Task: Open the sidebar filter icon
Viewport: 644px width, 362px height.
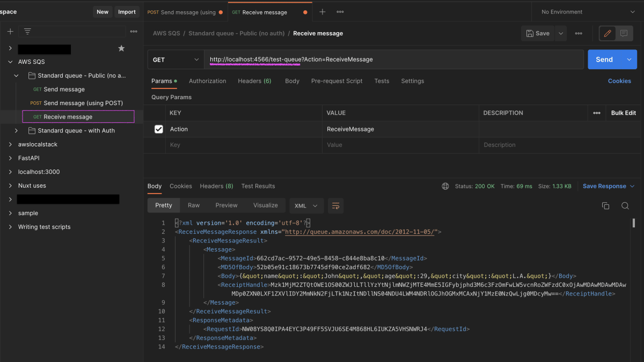Action: tap(27, 31)
